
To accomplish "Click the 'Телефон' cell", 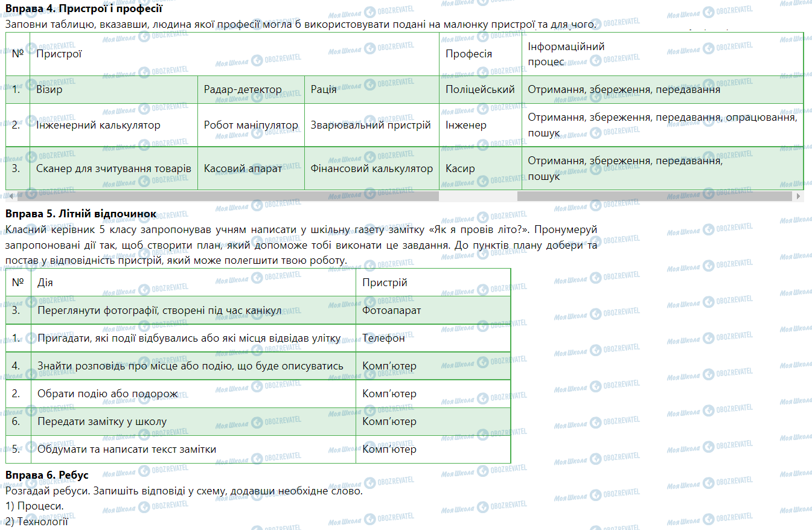I will tap(433, 338).
